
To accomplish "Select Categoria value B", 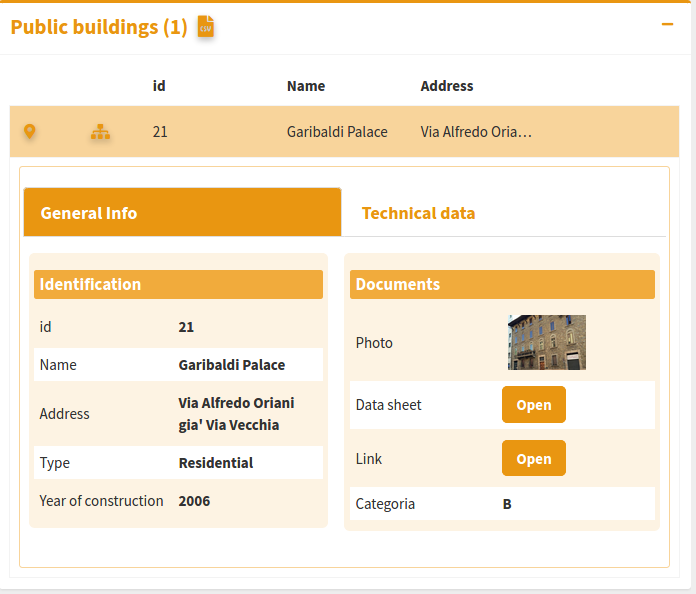I will [x=507, y=504].
